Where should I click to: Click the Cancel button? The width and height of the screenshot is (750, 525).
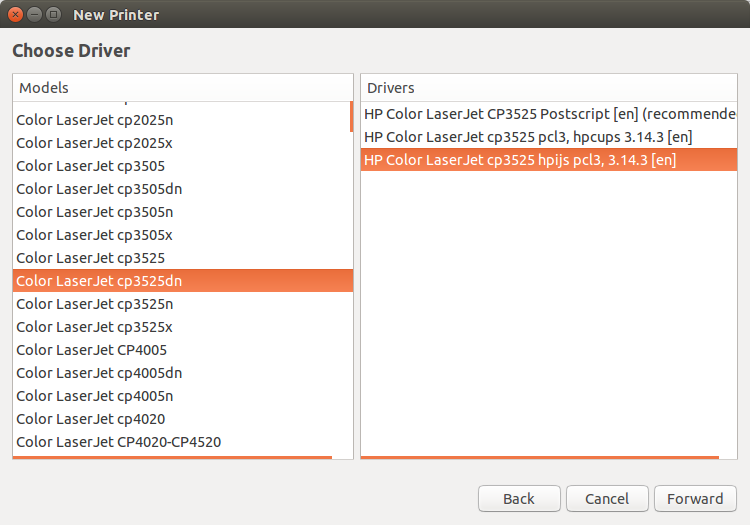pyautogui.click(x=607, y=499)
